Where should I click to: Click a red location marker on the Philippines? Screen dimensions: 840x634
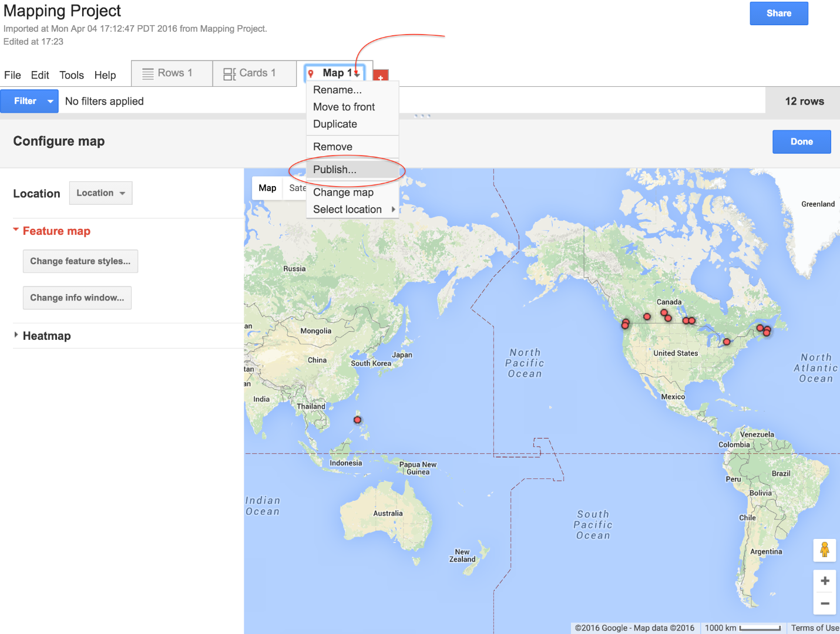point(357,420)
